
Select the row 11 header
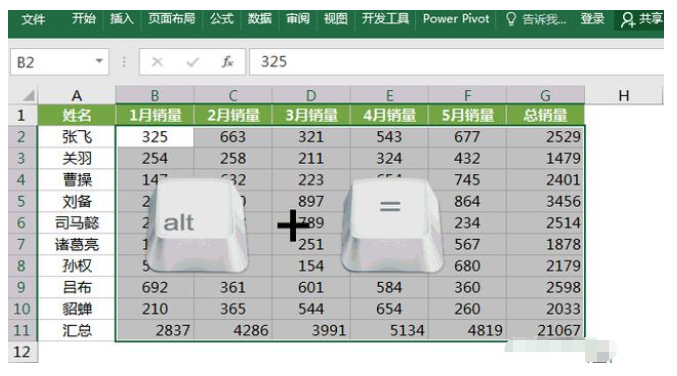tap(22, 331)
